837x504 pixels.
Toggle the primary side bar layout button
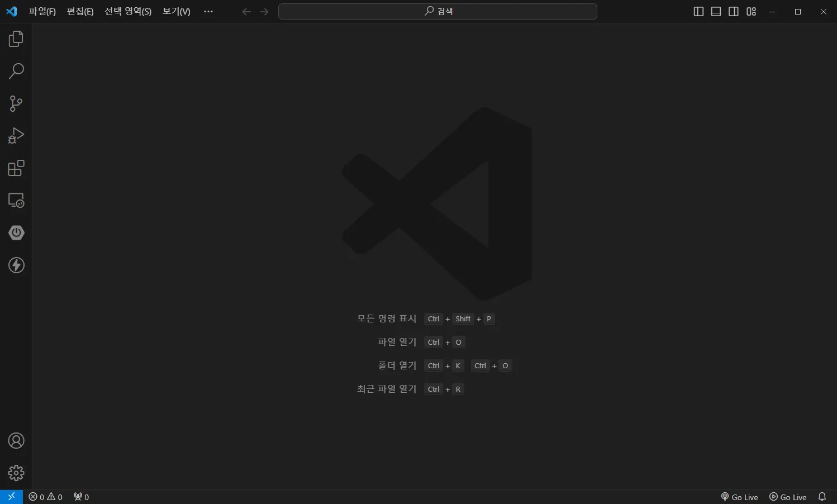[x=698, y=12]
